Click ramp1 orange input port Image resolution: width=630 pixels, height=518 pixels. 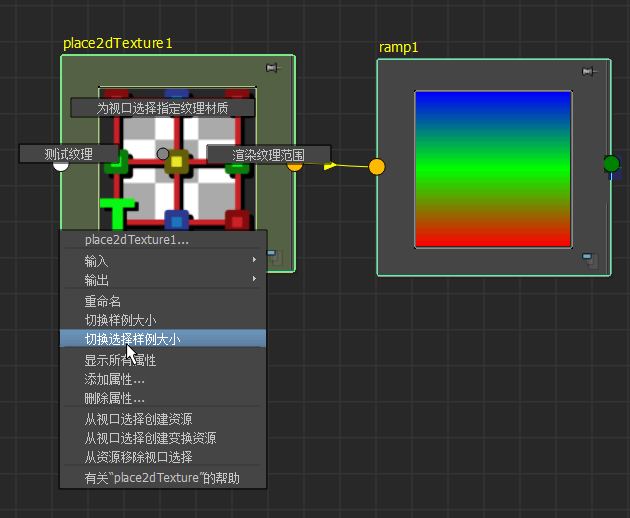point(376,167)
